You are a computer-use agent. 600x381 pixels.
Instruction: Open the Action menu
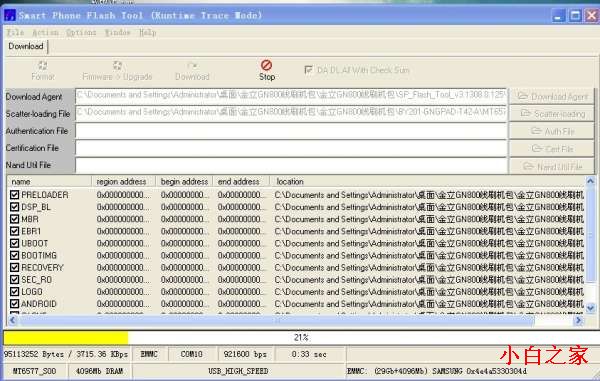point(46,33)
